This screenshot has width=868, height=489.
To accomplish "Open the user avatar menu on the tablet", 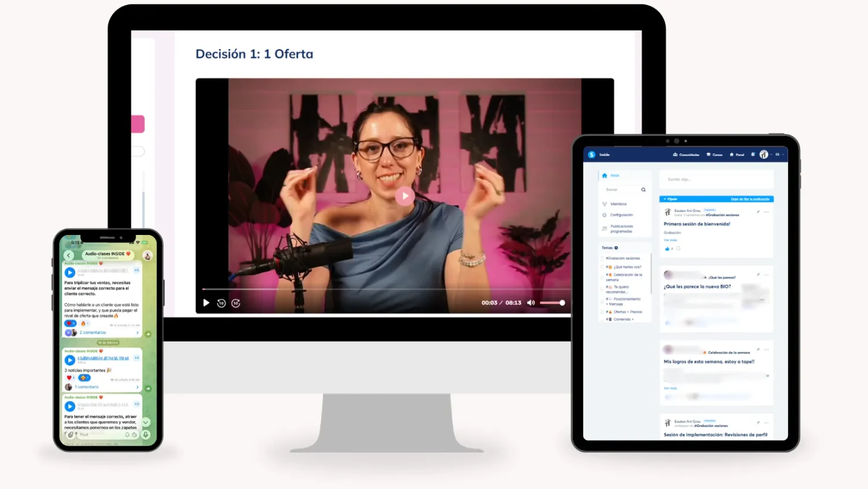I will [764, 155].
